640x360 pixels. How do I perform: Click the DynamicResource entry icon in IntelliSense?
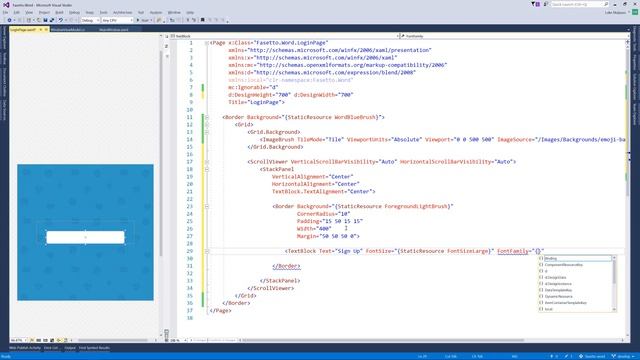pos(541,296)
